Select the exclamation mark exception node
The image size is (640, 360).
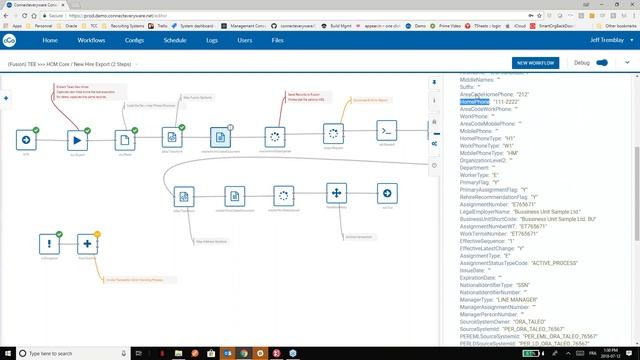pyautogui.click(x=49, y=244)
